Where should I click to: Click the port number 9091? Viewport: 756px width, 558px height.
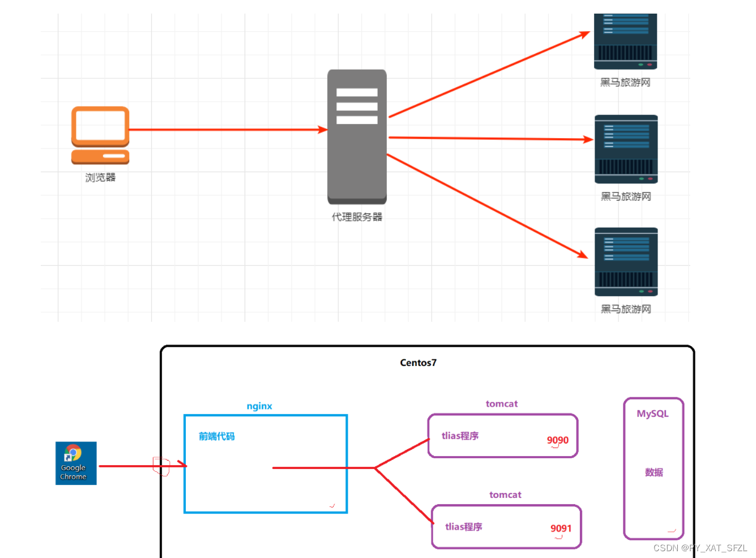pos(561,529)
